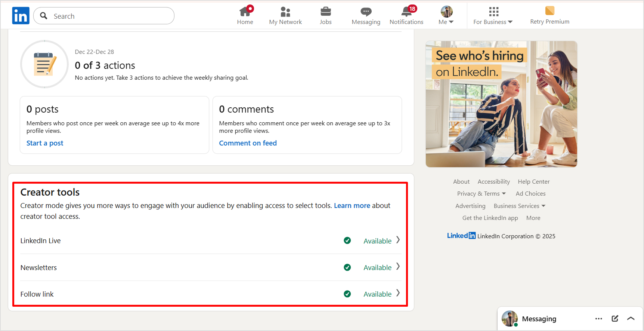Open the Home feed icon
Screen dimensions: 644x331
245,12
